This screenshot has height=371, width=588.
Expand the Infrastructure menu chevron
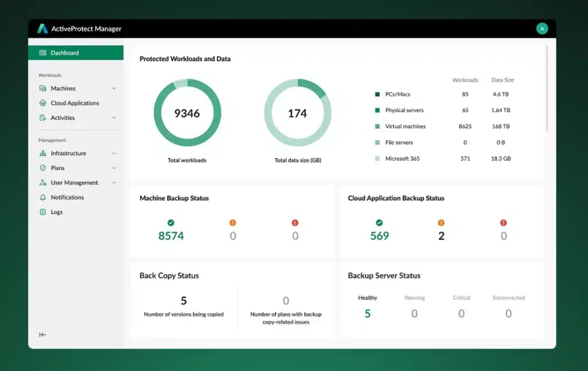pyautogui.click(x=114, y=153)
